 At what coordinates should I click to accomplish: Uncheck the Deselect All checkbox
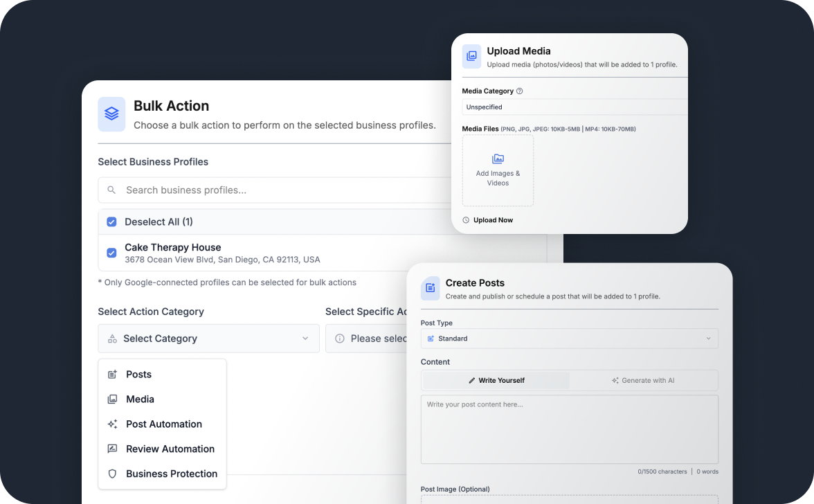pyautogui.click(x=111, y=222)
